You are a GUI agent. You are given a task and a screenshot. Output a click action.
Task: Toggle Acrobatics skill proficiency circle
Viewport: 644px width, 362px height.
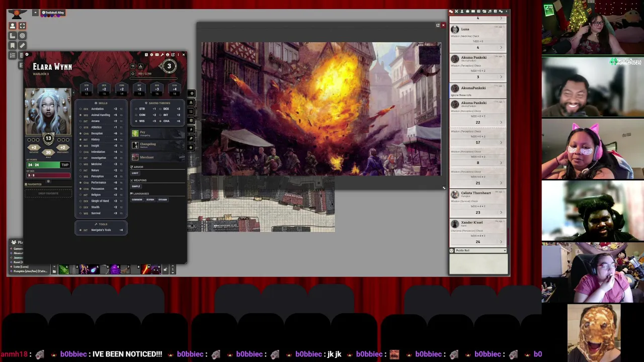pos(80,109)
